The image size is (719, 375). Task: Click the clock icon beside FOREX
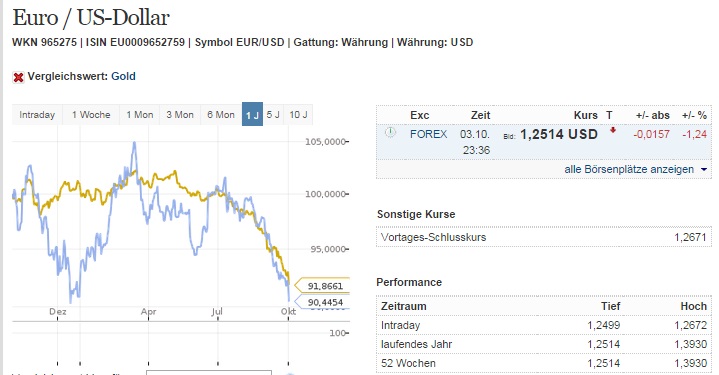coord(390,133)
